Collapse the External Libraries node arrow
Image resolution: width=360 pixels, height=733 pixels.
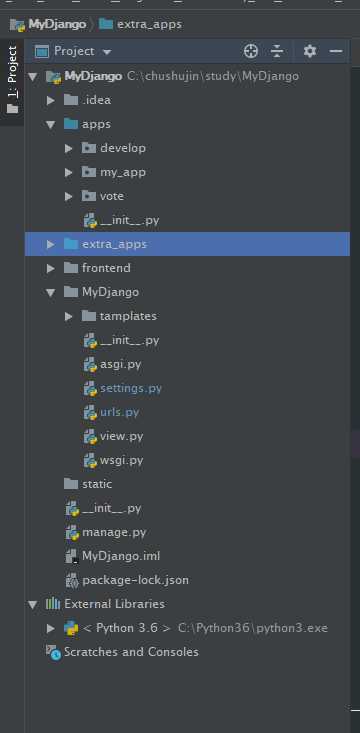tap(32, 604)
